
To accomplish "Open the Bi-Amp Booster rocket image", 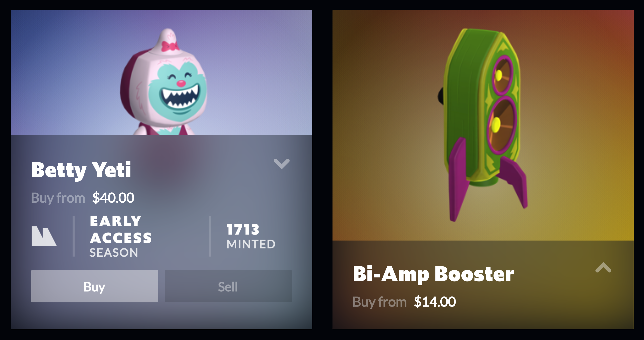I will click(x=483, y=125).
